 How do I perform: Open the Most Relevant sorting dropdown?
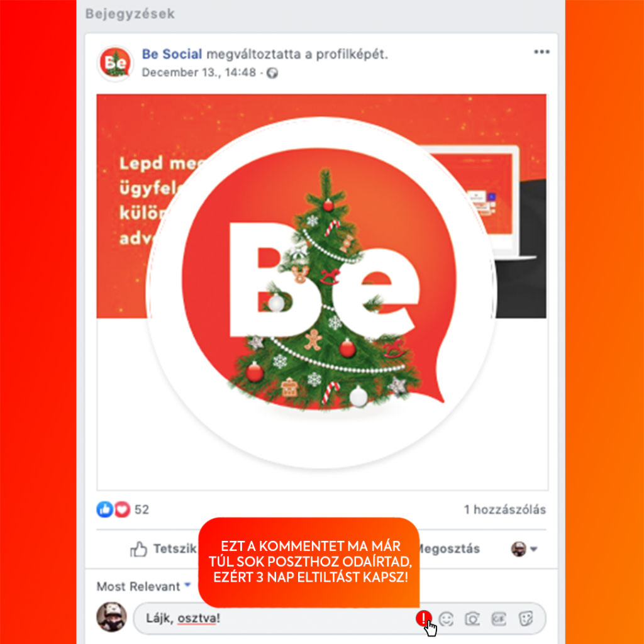click(x=144, y=586)
